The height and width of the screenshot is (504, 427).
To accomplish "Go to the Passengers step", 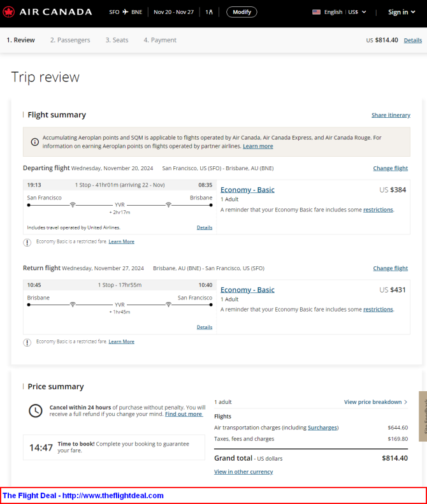I will [70, 40].
